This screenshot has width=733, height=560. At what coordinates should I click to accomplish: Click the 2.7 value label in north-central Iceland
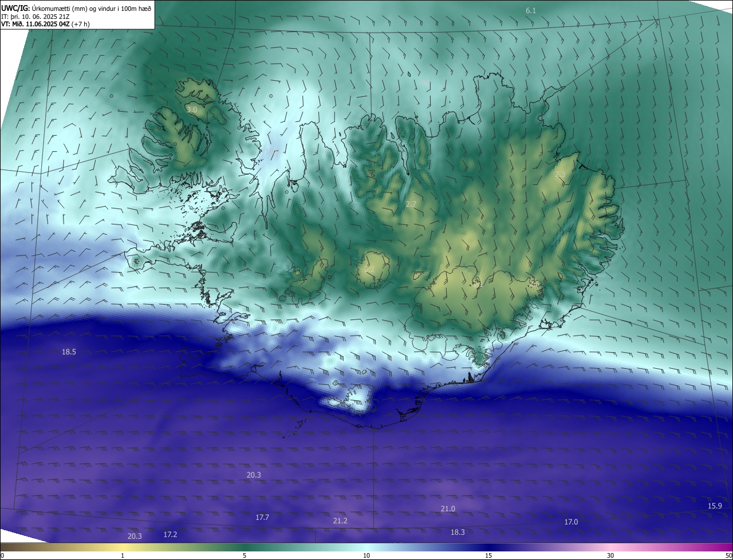coord(411,204)
